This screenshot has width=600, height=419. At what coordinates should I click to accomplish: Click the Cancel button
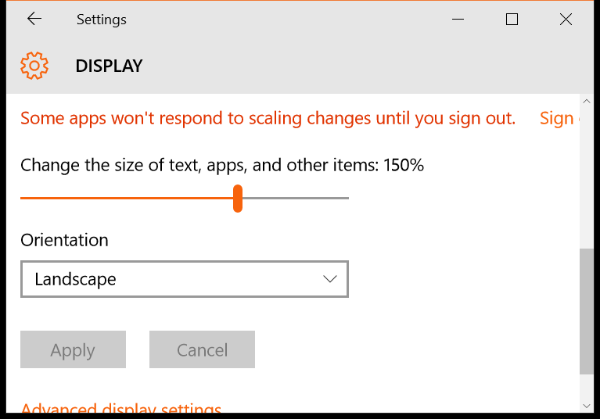202,349
